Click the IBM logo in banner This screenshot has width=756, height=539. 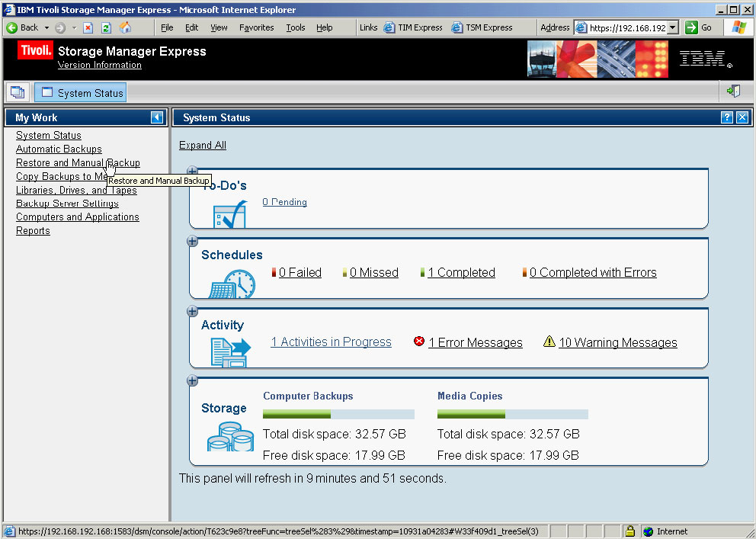coord(706,59)
